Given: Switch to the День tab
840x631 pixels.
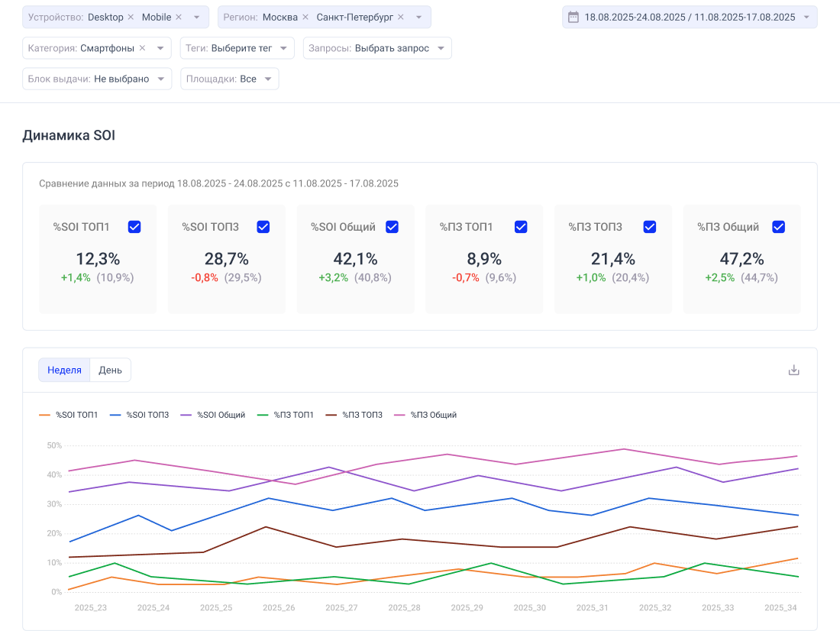Looking at the screenshot, I should (110, 370).
